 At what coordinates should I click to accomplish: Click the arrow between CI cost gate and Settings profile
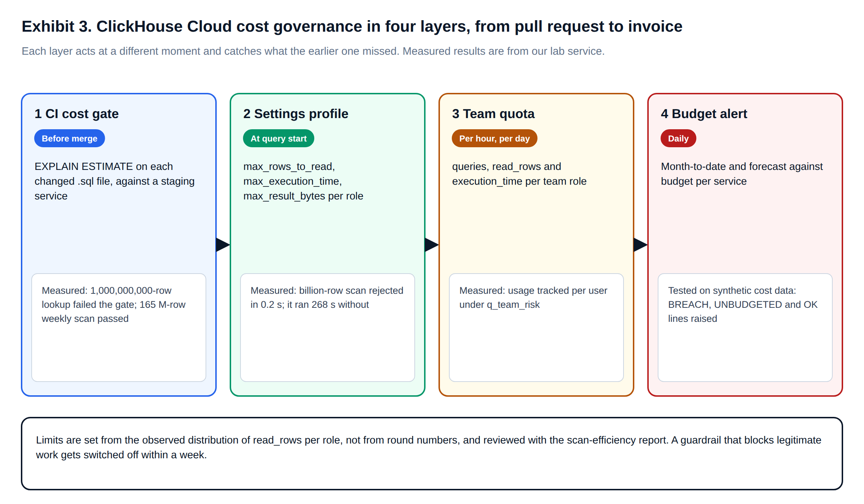(x=223, y=245)
